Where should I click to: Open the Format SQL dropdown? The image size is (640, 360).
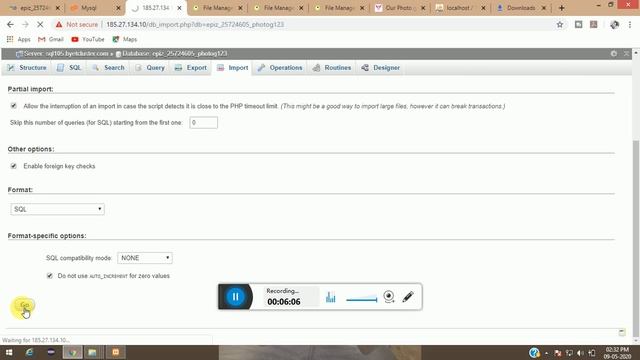pyautogui.click(x=58, y=209)
